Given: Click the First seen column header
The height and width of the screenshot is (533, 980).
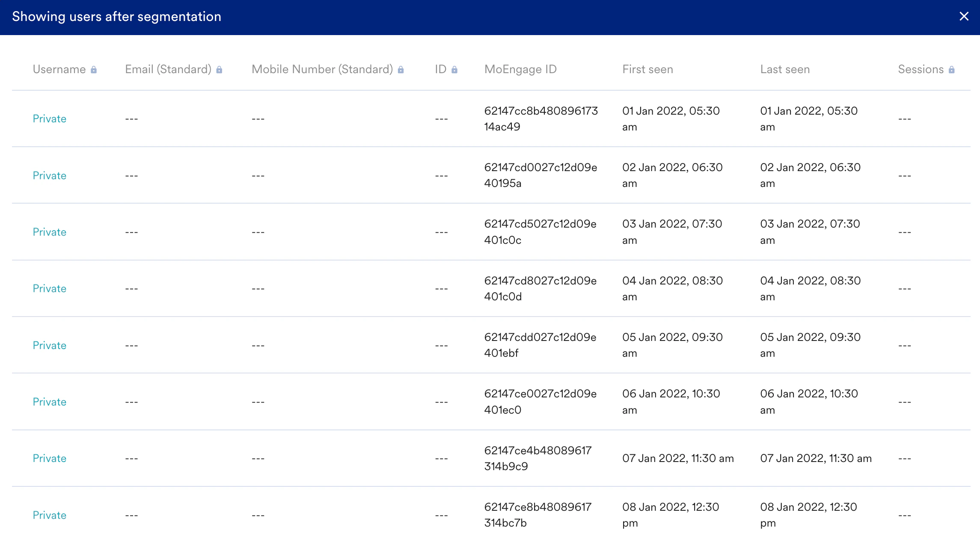Looking at the screenshot, I should (647, 69).
